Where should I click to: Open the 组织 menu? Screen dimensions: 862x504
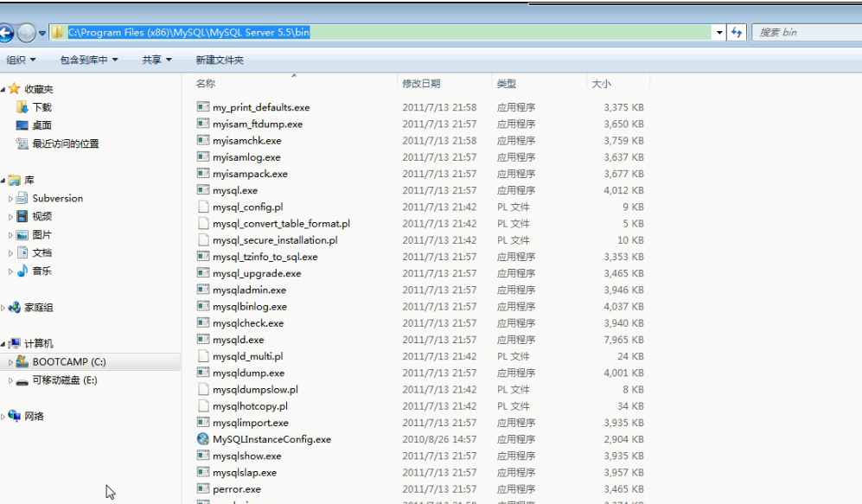21,60
